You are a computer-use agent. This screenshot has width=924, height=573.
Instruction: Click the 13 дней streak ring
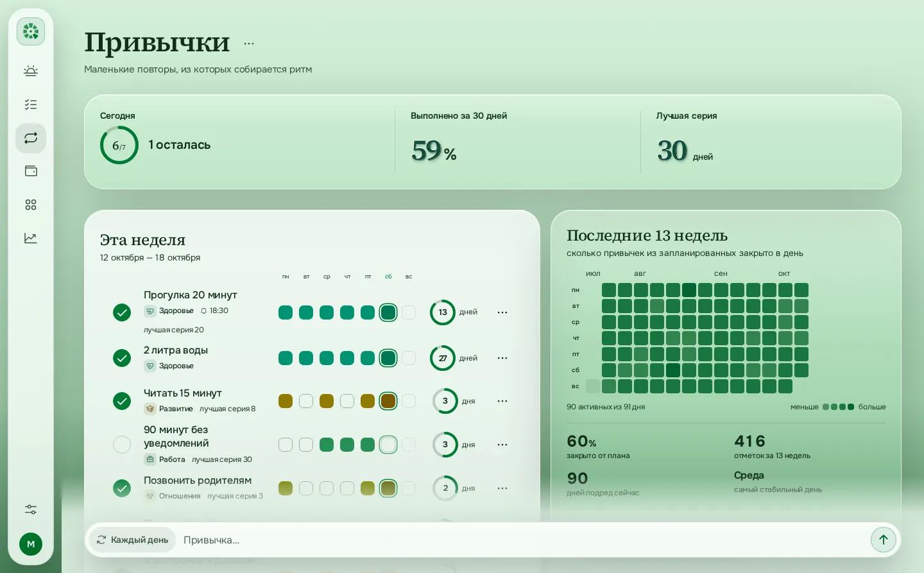tap(443, 312)
